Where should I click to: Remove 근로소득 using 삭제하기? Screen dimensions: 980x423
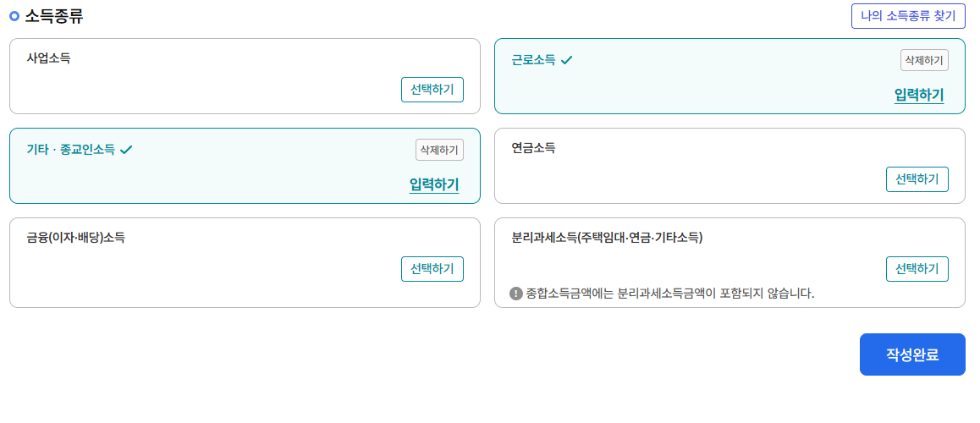pyautogui.click(x=924, y=61)
